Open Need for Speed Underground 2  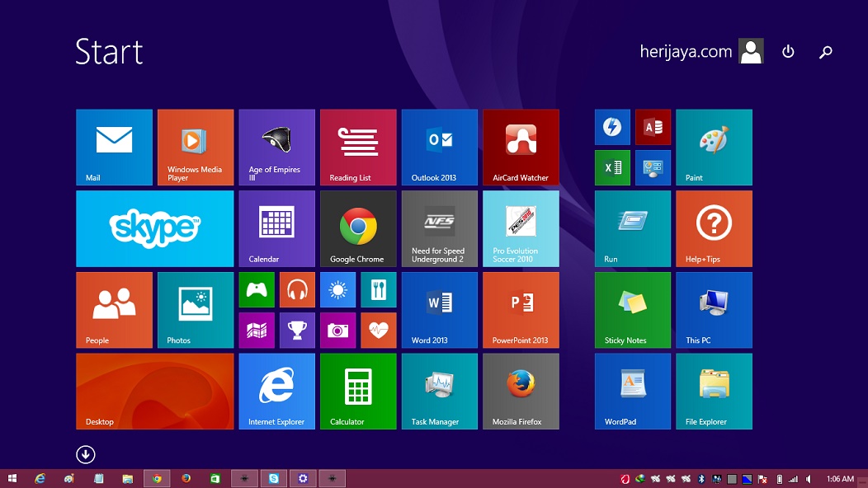click(439, 228)
